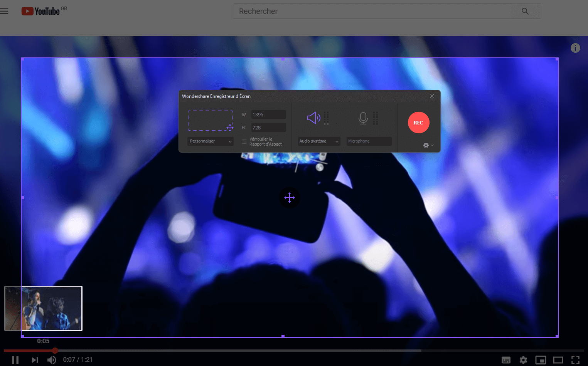Toggle the system audio speaker icon
This screenshot has height=366, width=588.
point(313,118)
